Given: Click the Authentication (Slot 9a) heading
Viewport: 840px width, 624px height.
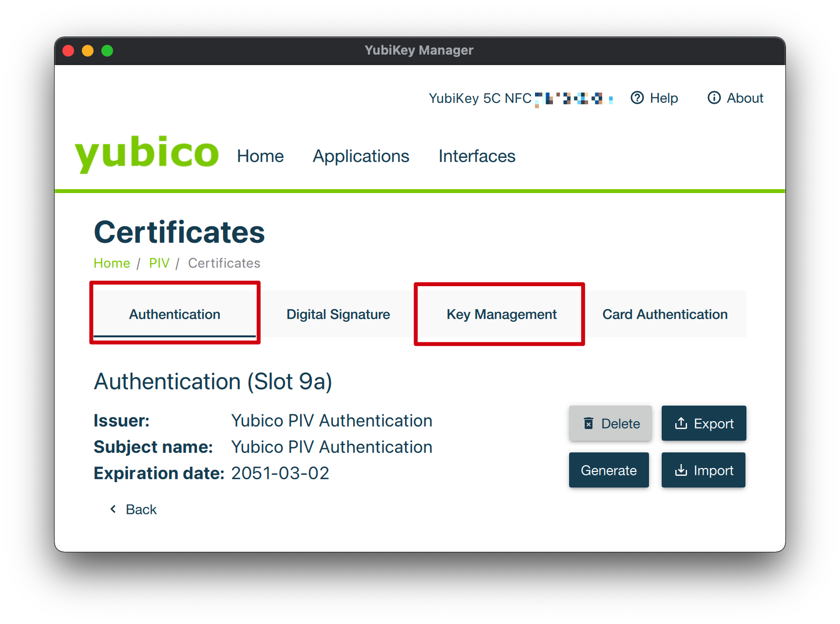Looking at the screenshot, I should tap(213, 381).
